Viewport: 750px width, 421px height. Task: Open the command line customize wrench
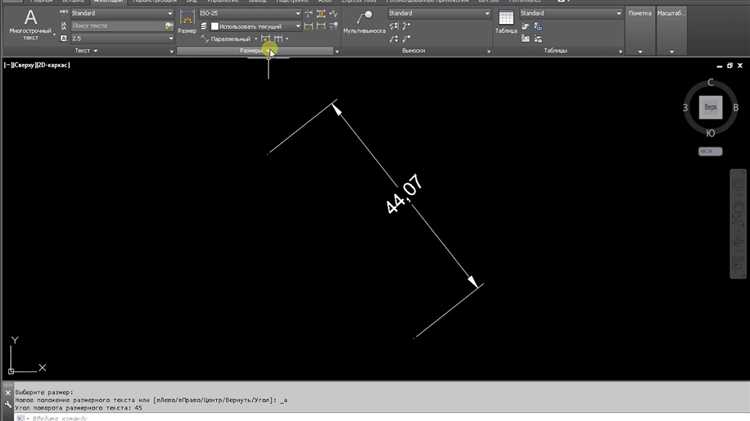[x=8, y=404]
